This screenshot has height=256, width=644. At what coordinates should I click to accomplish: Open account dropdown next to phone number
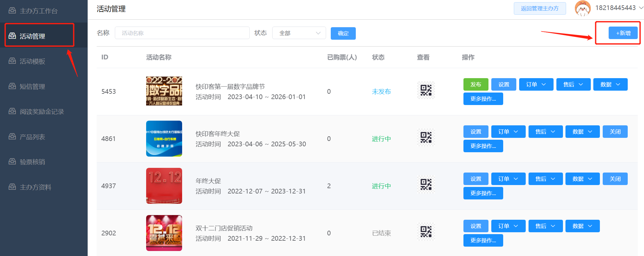click(x=641, y=8)
